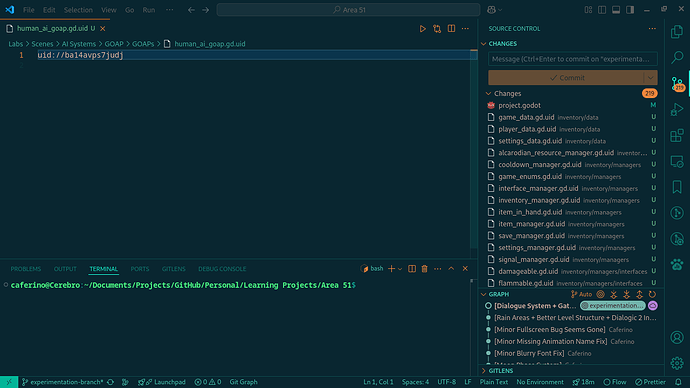Open the Selection menu
This screenshot has width=690, height=388.
point(78,10)
